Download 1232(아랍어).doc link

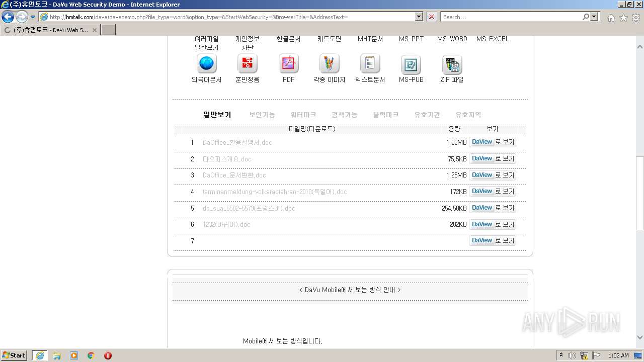(x=226, y=224)
